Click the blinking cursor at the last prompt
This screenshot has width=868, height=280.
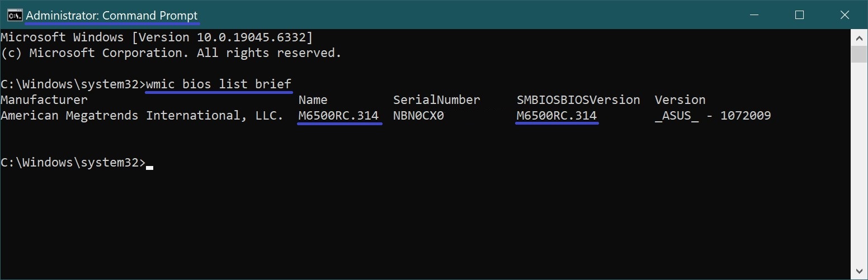[149, 165]
